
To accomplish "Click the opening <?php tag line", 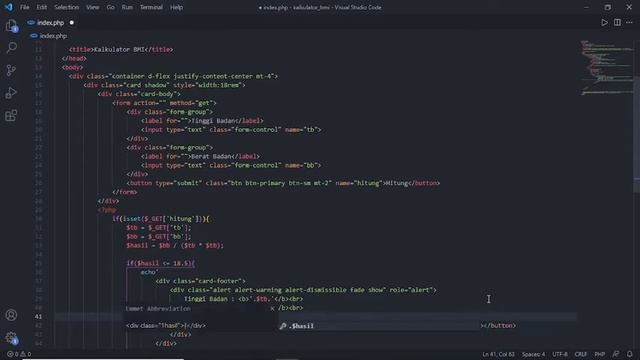I will point(107,210).
